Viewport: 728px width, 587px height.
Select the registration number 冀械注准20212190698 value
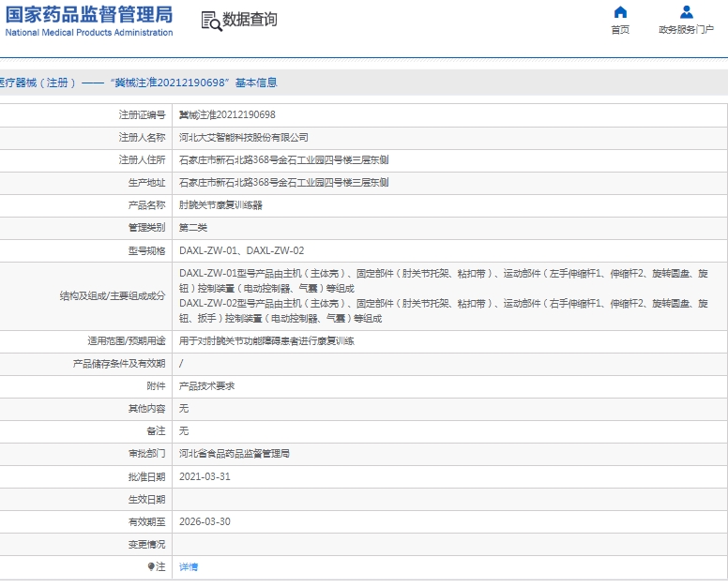[x=227, y=114]
